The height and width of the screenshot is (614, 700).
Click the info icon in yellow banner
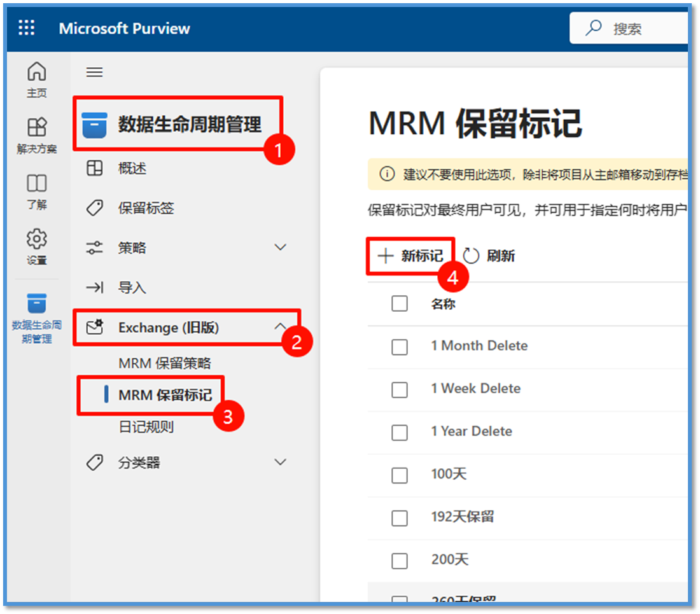point(387,174)
